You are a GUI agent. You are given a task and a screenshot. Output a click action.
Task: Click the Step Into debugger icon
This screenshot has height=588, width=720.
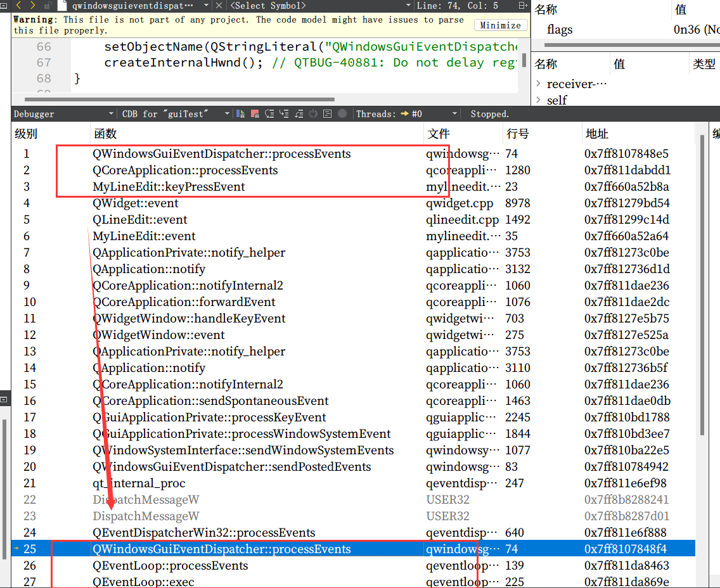tap(284, 114)
